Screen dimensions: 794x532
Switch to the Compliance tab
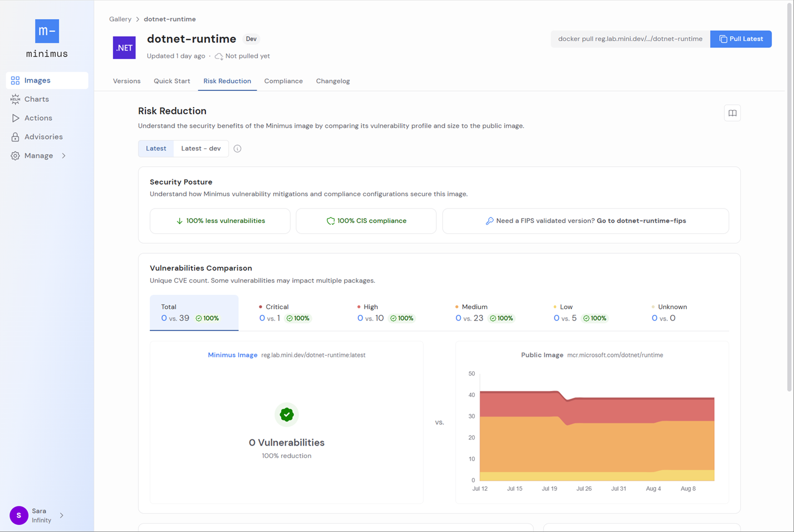point(283,81)
